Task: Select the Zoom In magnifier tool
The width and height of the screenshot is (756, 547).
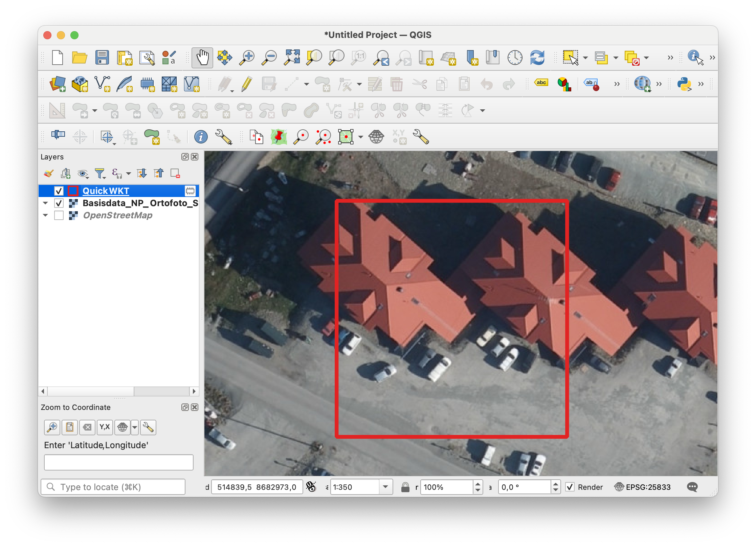Action: (x=247, y=58)
